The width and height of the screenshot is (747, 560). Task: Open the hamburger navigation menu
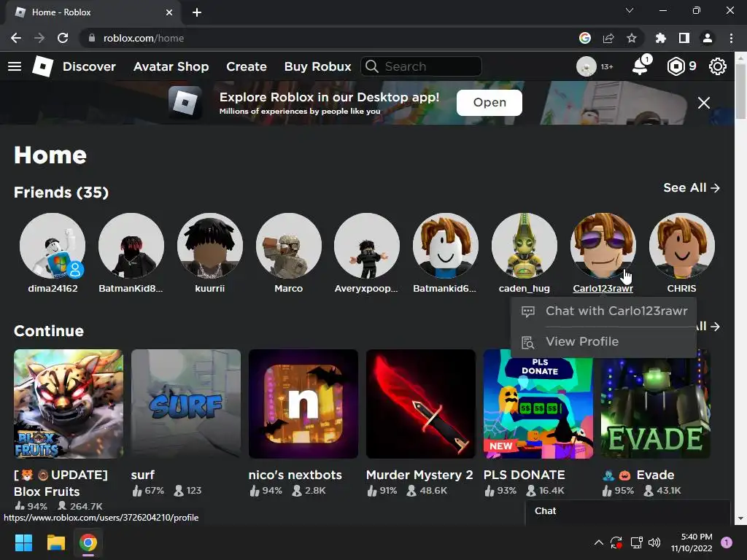coord(15,66)
